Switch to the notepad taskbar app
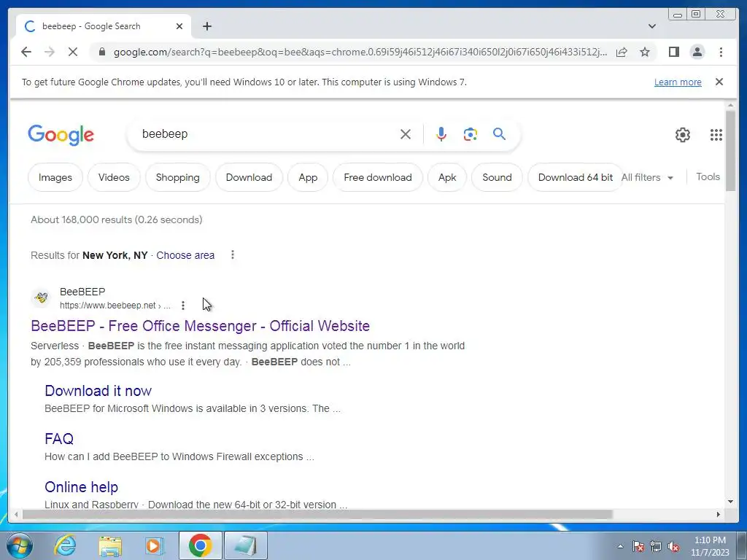Screen dimensions: 747x560 246,545
